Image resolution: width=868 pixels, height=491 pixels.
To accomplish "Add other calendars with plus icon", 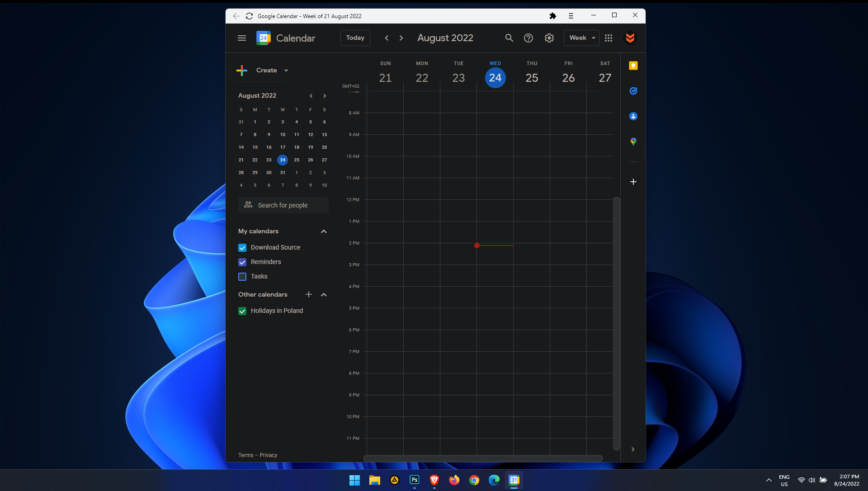I will point(309,294).
